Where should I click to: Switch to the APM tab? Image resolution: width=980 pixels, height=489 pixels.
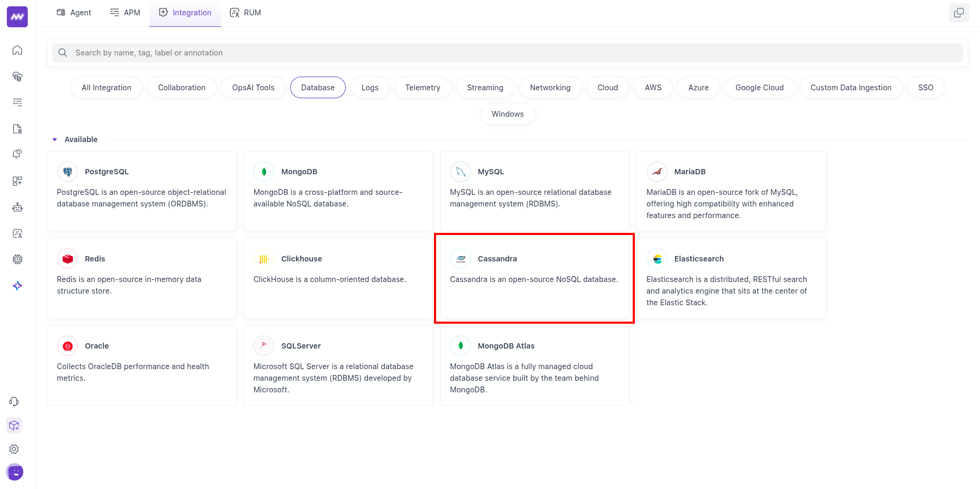(125, 13)
